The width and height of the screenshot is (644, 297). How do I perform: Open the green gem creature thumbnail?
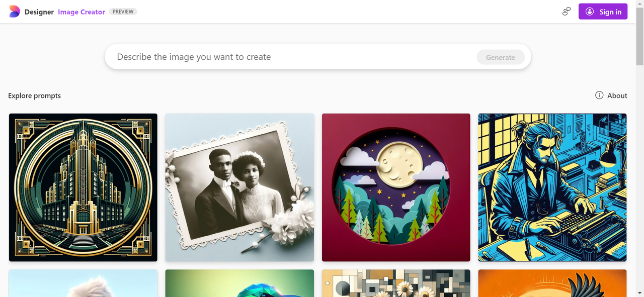pos(239,283)
